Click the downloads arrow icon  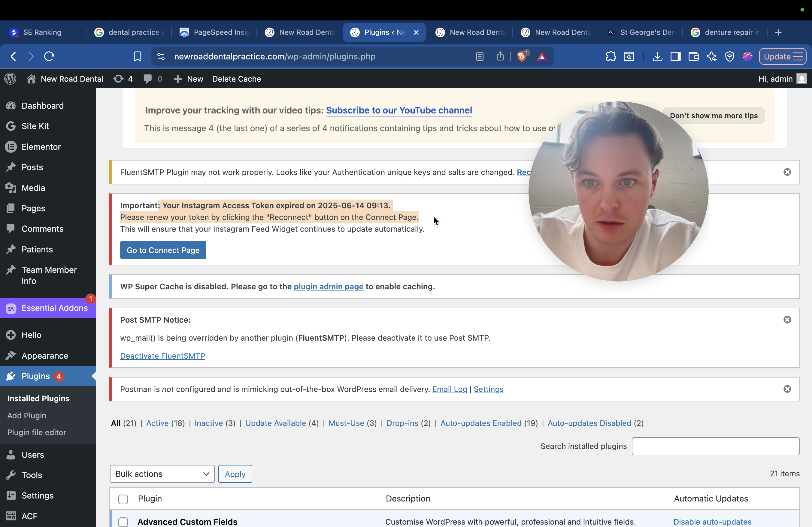pyautogui.click(x=657, y=56)
